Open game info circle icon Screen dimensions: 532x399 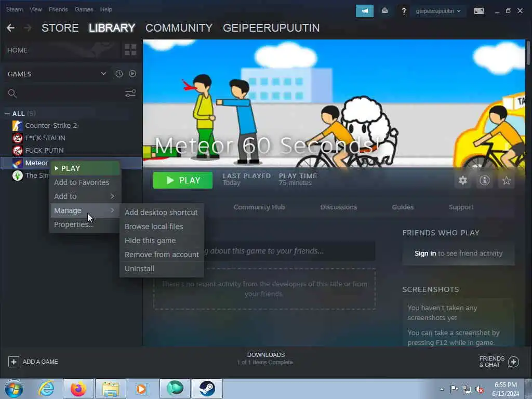click(x=485, y=180)
